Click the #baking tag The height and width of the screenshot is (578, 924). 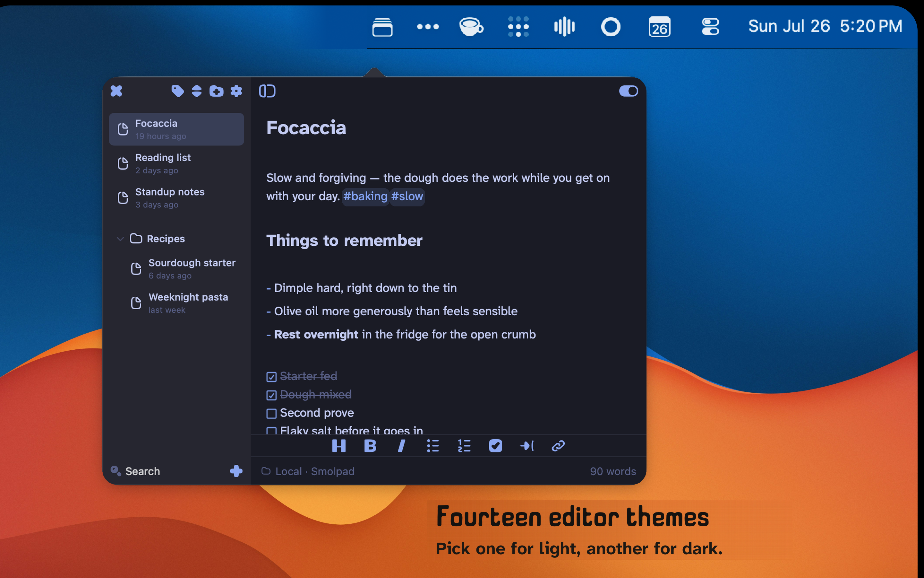365,197
